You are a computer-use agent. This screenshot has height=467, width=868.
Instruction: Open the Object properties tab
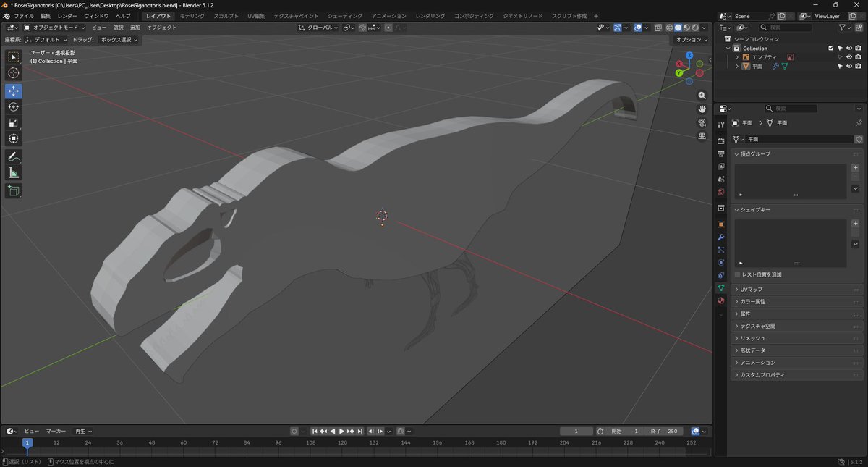click(x=720, y=224)
